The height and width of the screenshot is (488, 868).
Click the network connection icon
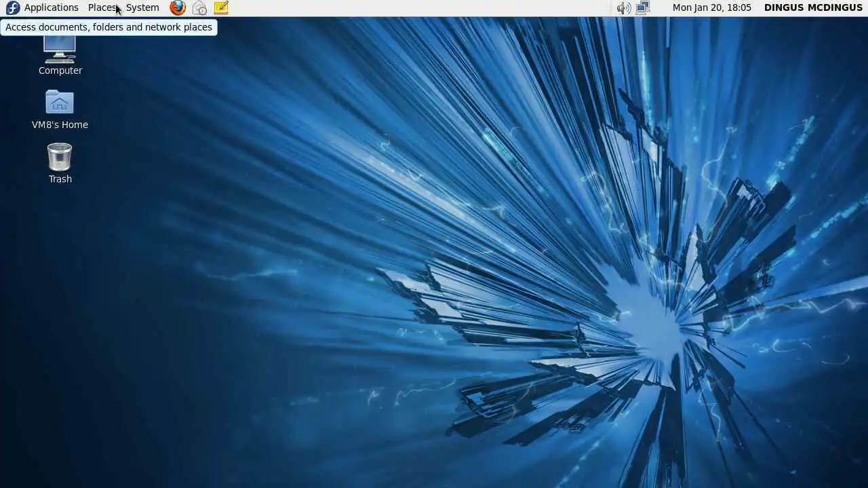[643, 7]
